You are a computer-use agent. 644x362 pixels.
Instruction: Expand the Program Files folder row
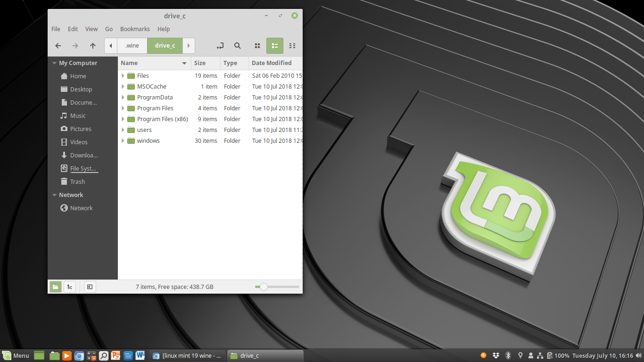click(x=123, y=108)
